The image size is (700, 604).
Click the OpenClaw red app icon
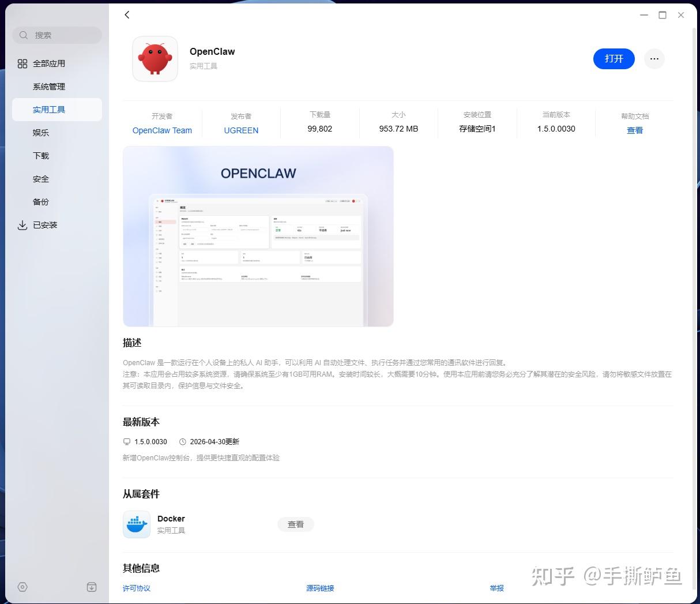155,59
